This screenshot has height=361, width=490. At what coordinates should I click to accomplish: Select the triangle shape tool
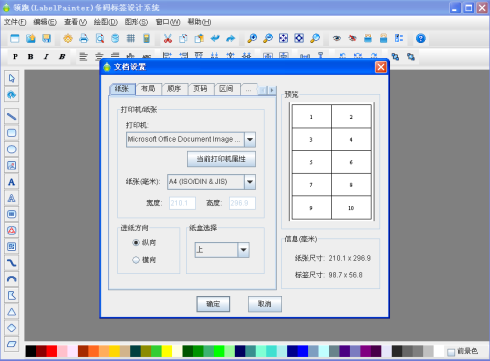(12, 312)
